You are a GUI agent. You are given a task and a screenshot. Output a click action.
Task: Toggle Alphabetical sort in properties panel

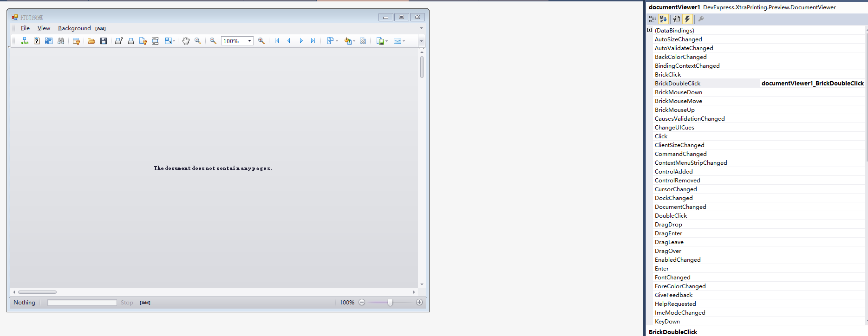(x=663, y=19)
